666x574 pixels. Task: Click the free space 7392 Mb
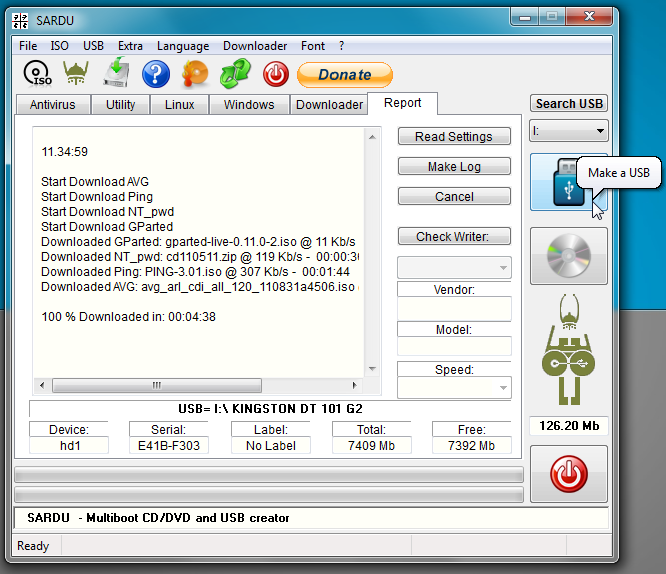pyautogui.click(x=471, y=446)
